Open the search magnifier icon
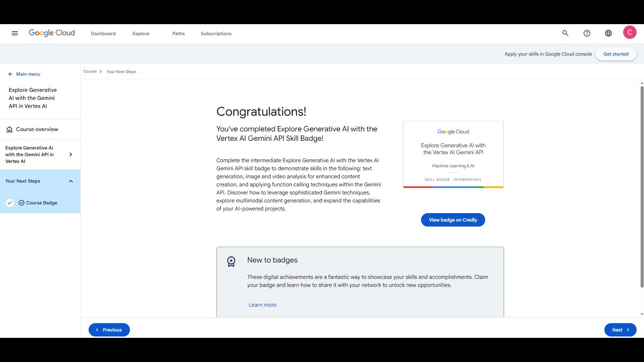This screenshot has width=644, height=362. (x=565, y=33)
